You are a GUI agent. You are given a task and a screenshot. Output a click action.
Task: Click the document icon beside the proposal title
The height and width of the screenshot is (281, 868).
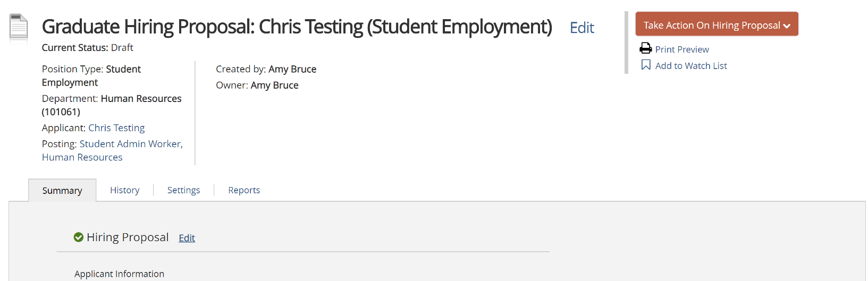[x=19, y=28]
